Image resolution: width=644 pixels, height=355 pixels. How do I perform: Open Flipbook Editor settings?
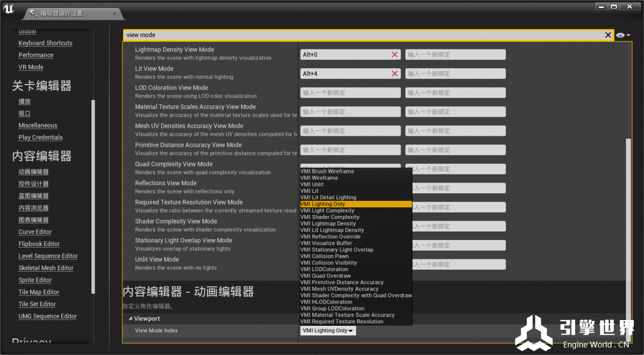[39, 244]
